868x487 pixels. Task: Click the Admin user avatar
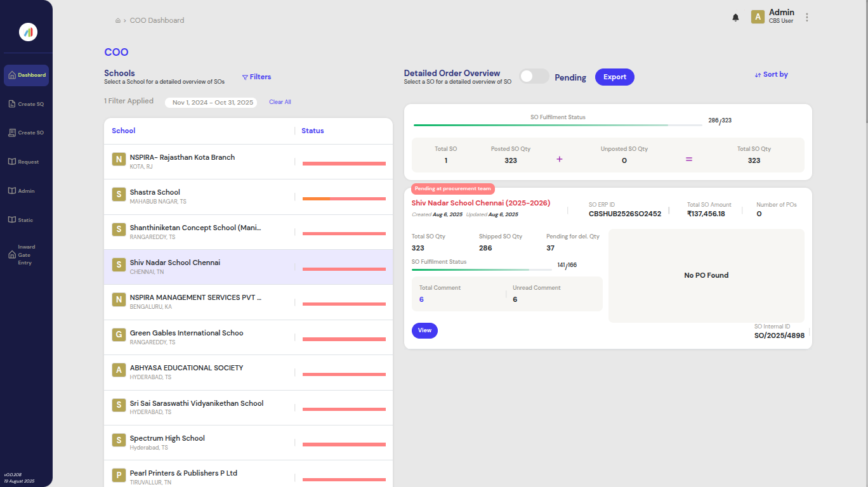(758, 17)
